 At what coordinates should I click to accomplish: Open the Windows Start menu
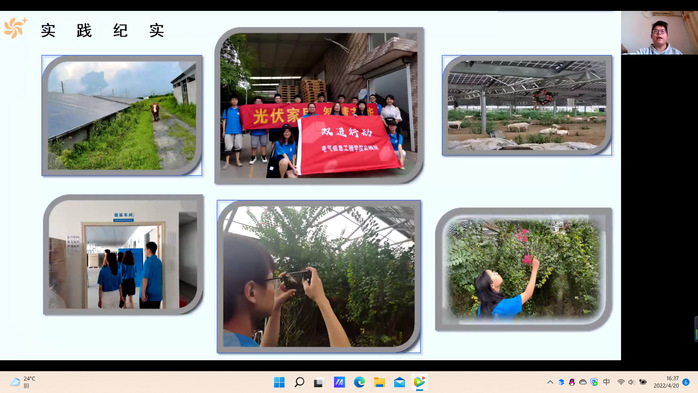[279, 382]
